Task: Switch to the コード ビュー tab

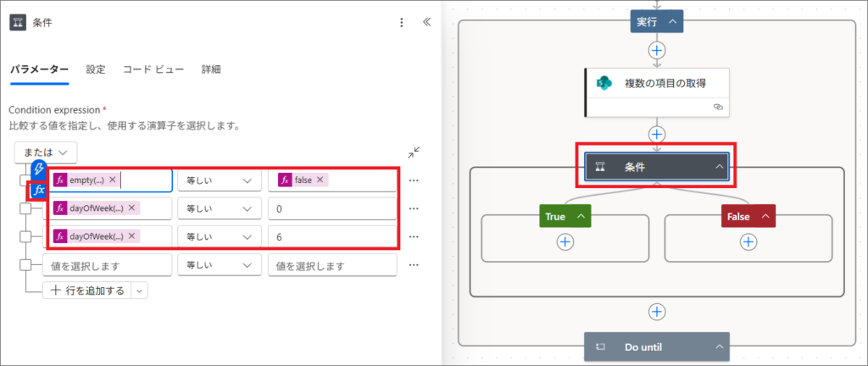Action: tap(153, 69)
